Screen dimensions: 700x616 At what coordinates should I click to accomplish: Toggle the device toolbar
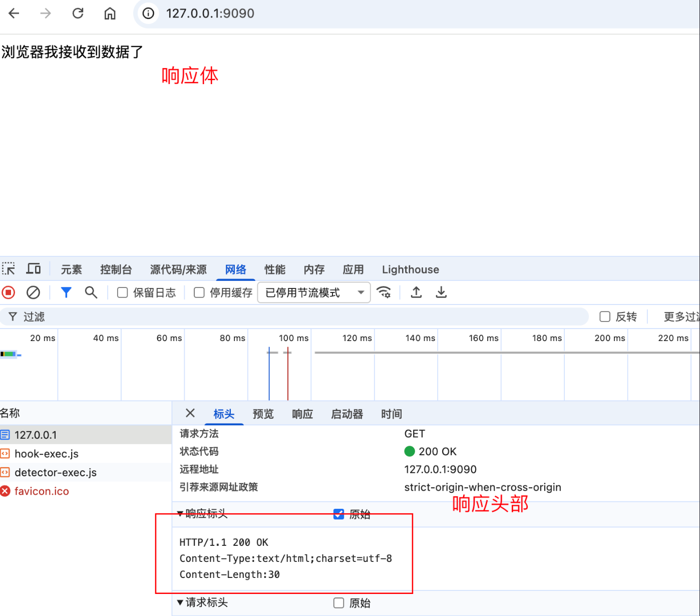click(x=33, y=269)
